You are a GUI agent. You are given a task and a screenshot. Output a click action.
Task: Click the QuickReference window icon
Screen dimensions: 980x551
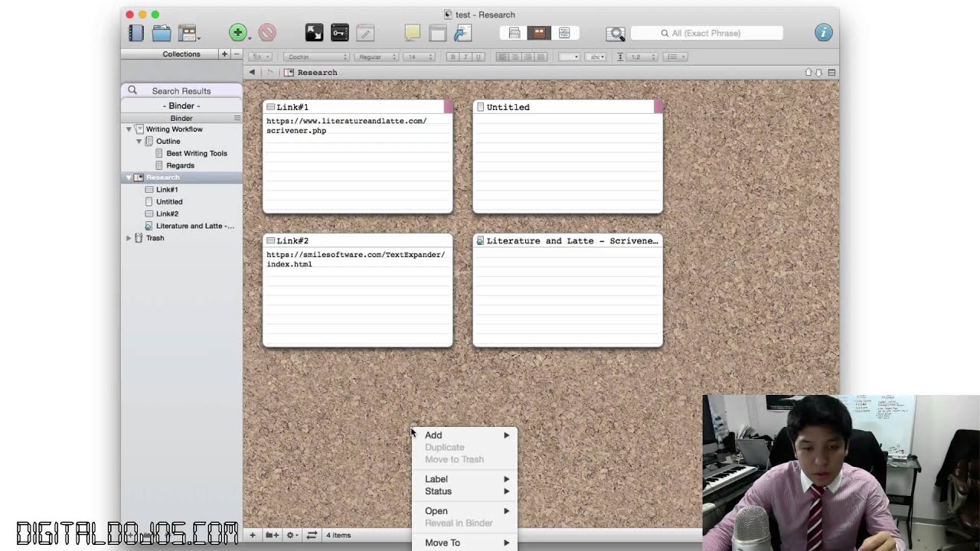click(438, 33)
